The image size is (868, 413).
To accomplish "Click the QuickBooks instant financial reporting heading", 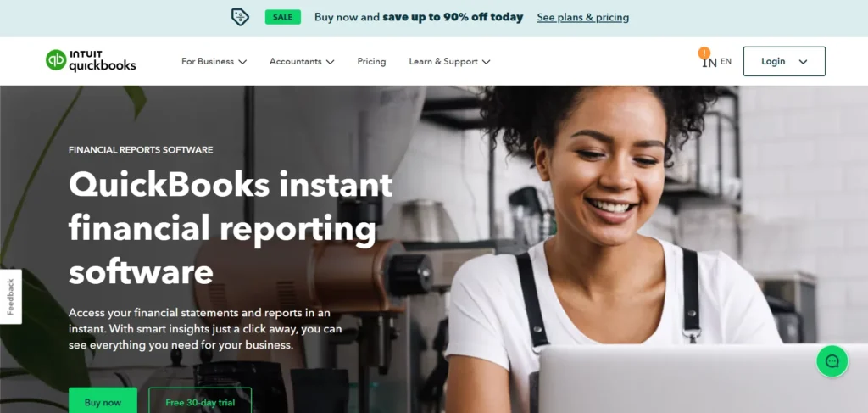I will click(231, 228).
